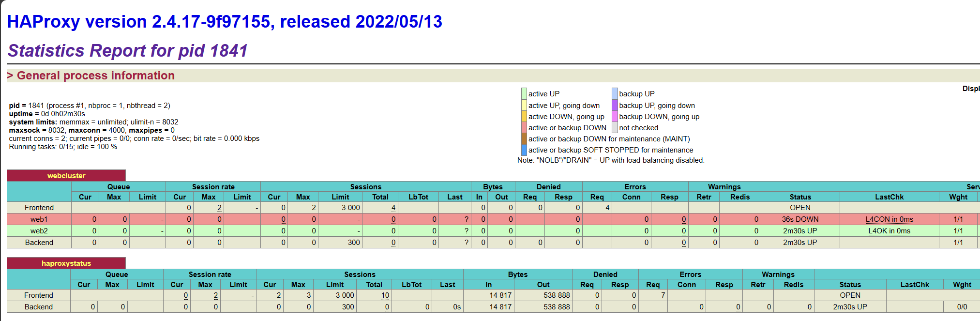Click the active UP legend color swatch
The width and height of the screenshot is (980, 321).
click(x=524, y=93)
